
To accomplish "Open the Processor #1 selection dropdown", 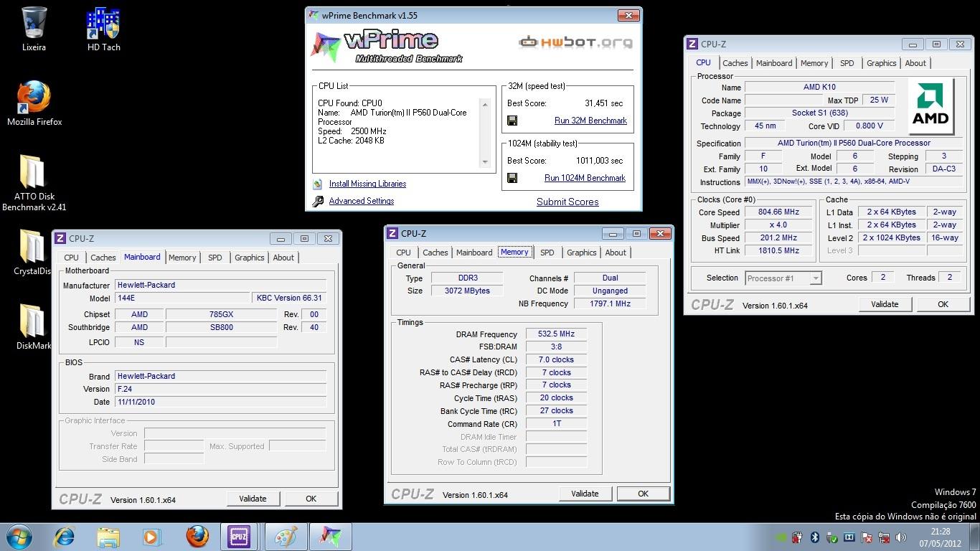I will click(x=783, y=278).
